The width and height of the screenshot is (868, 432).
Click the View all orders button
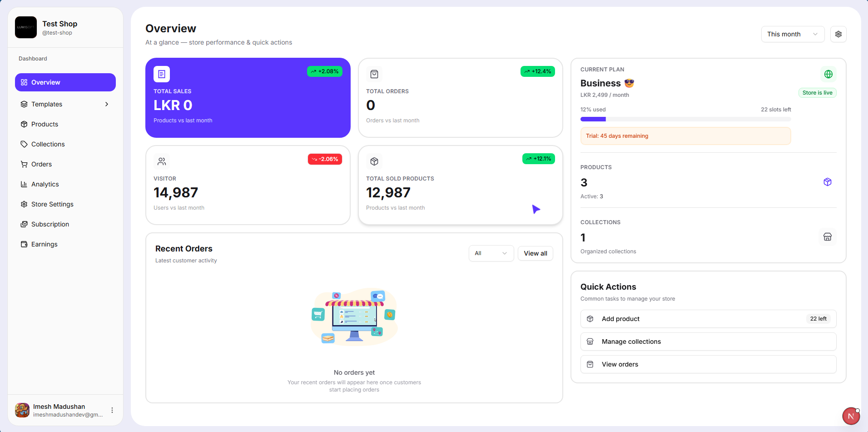click(x=535, y=253)
